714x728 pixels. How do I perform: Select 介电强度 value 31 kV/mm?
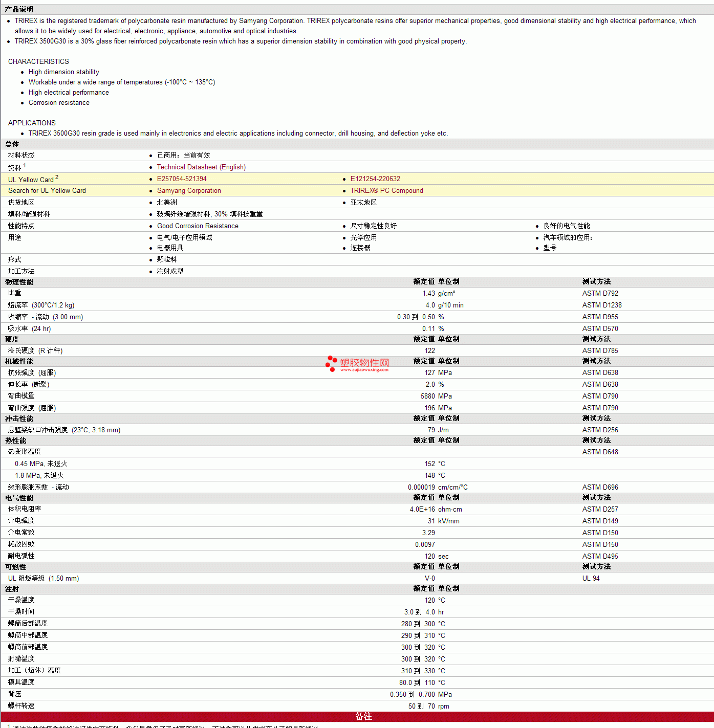443,521
